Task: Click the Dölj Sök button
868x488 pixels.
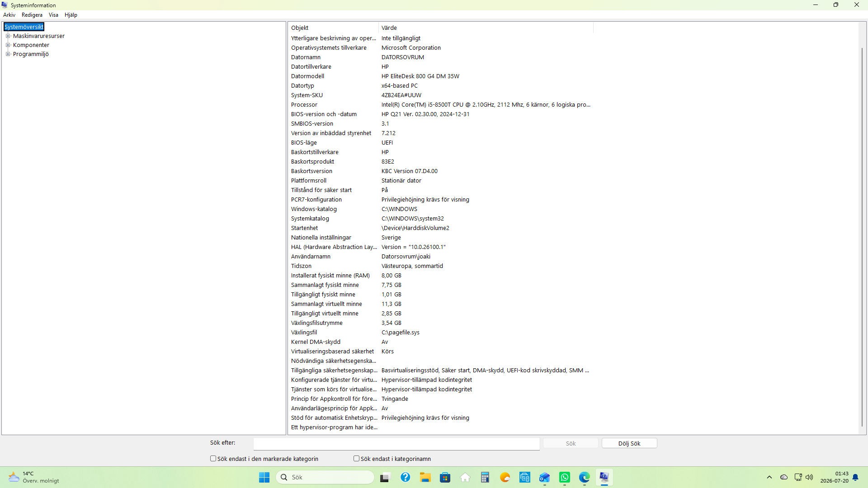Action: pyautogui.click(x=629, y=443)
